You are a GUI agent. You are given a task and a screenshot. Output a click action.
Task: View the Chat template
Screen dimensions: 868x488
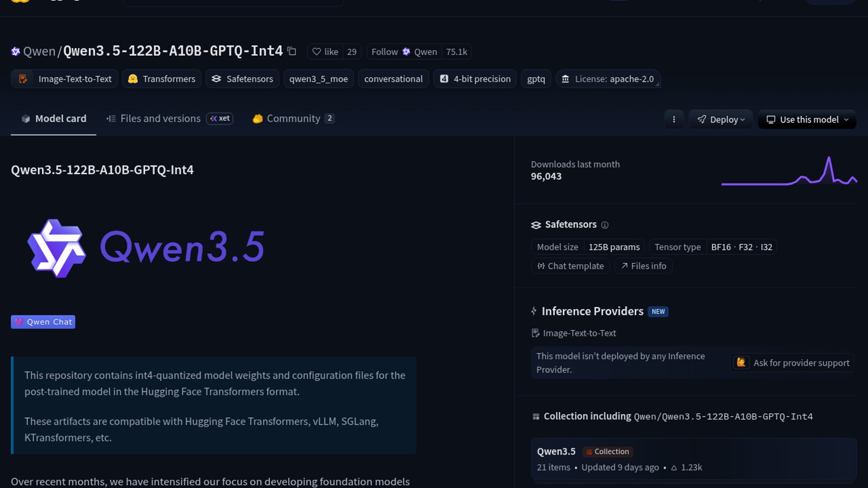click(x=571, y=266)
